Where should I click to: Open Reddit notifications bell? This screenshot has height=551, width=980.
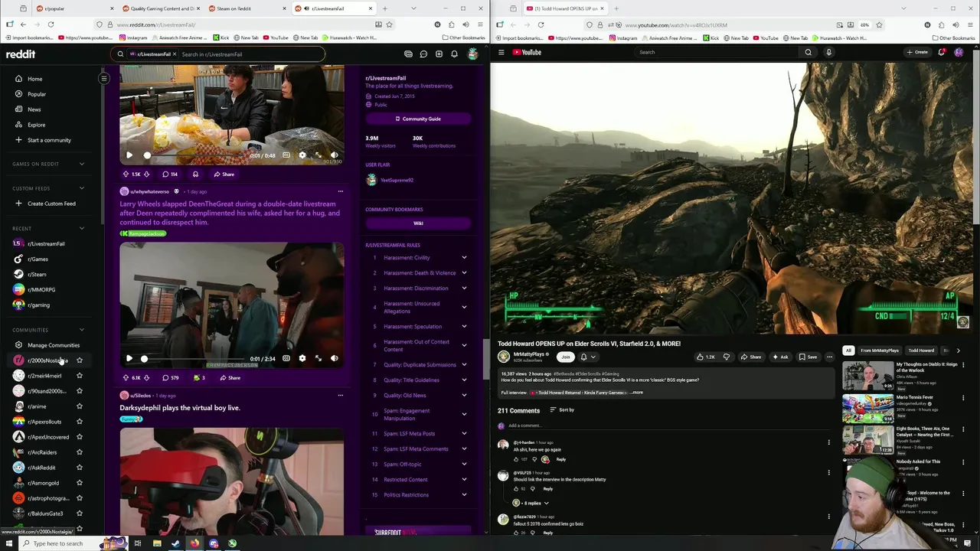coord(454,54)
